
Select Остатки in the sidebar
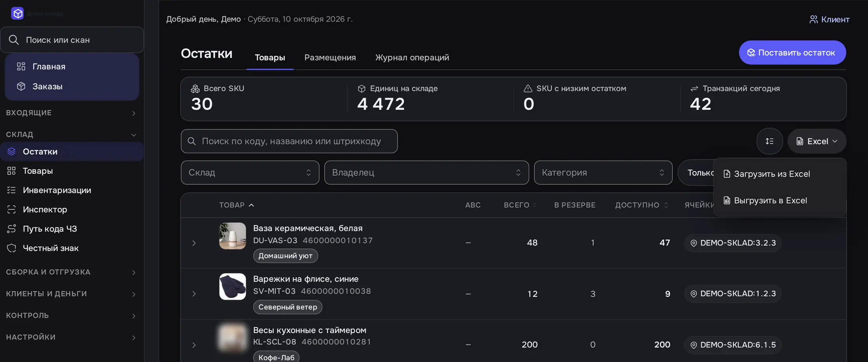(x=72, y=152)
